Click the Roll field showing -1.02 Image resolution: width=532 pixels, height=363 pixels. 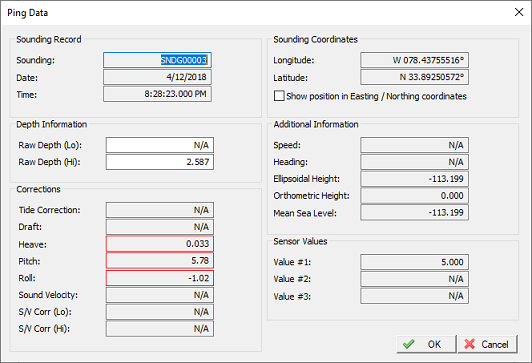point(160,278)
